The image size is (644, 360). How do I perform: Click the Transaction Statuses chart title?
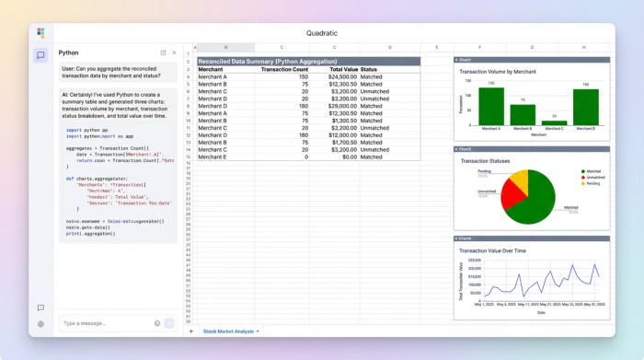(x=485, y=161)
